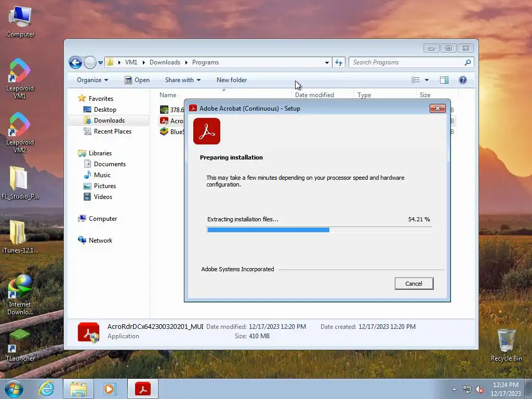Viewport: 532px width, 399px height.
Task: Open the Computer desktop icon
Action: [x=20, y=21]
